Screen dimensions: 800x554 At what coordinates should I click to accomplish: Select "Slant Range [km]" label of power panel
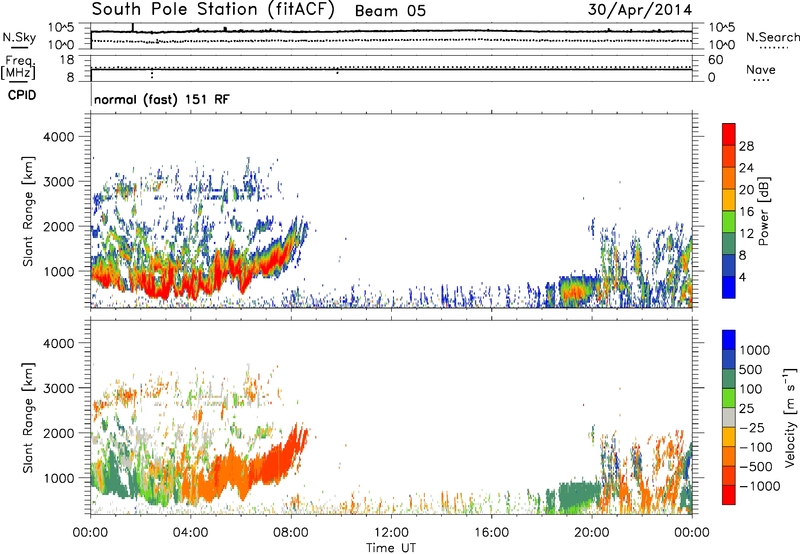(x=28, y=211)
